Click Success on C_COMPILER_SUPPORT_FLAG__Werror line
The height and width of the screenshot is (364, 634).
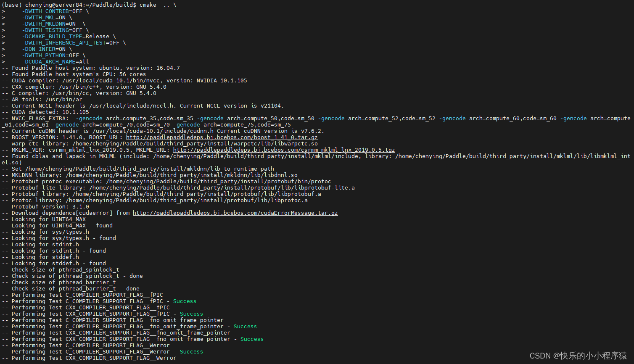[191, 352]
